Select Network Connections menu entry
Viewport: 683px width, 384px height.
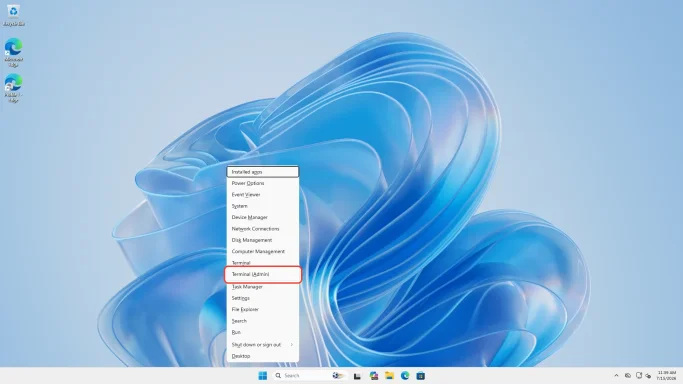[263, 229]
